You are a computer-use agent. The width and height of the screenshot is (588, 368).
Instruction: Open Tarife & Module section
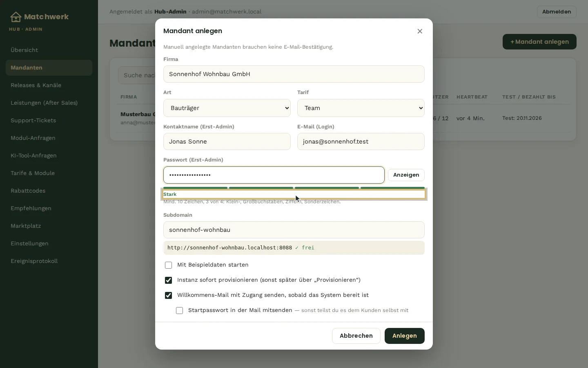pos(49,173)
